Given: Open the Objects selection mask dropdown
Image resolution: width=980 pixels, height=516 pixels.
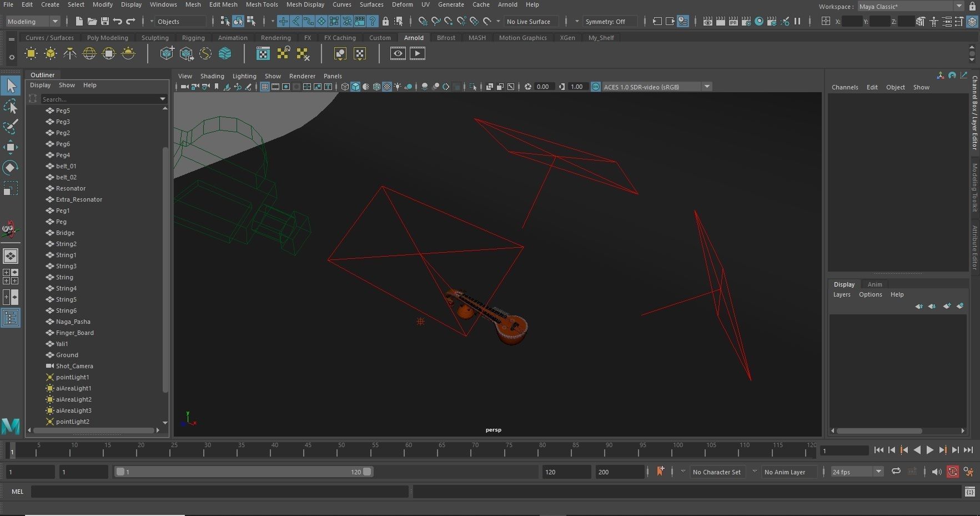Looking at the screenshot, I should coord(181,22).
